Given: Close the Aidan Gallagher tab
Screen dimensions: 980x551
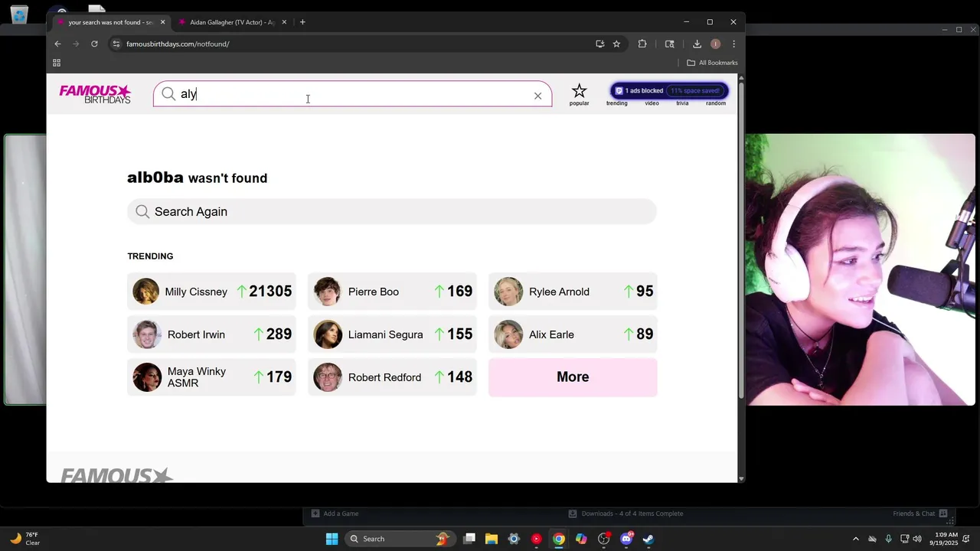Looking at the screenshot, I should click(284, 22).
